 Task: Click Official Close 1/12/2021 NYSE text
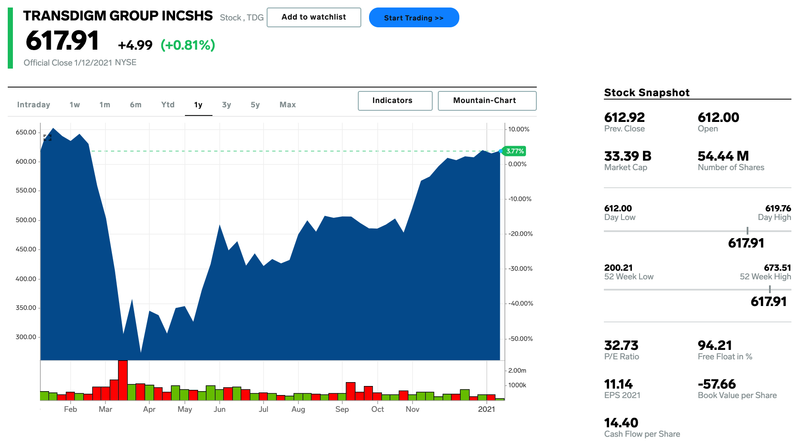(80, 63)
